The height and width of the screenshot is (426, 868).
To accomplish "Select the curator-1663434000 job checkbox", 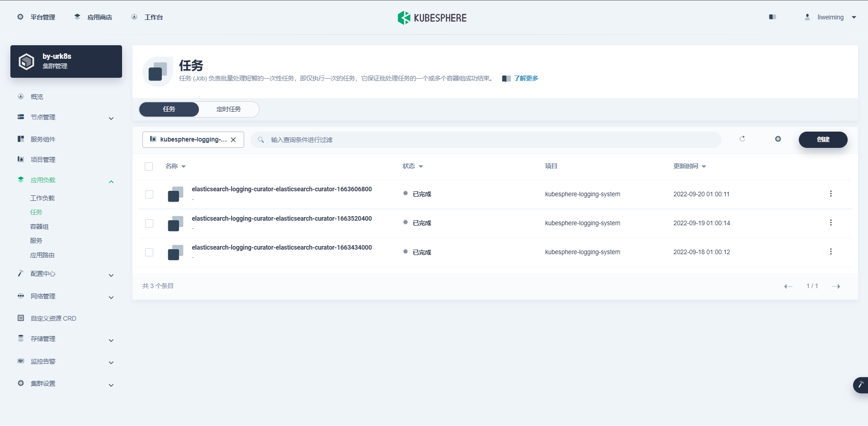I will tap(149, 252).
